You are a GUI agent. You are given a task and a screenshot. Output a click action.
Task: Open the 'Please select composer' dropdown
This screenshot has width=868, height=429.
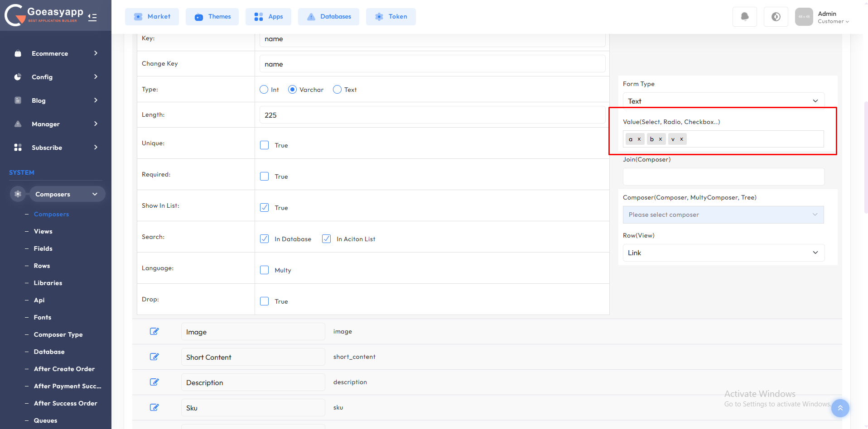(723, 215)
